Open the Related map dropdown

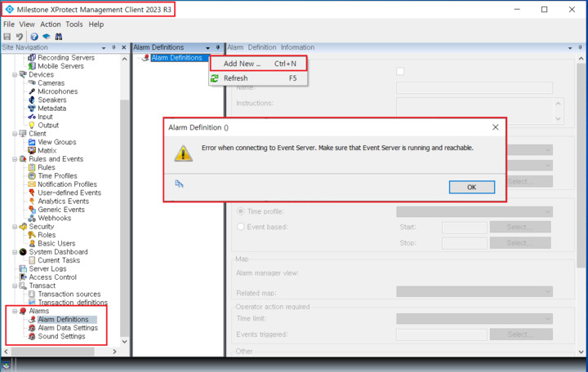[474, 291]
